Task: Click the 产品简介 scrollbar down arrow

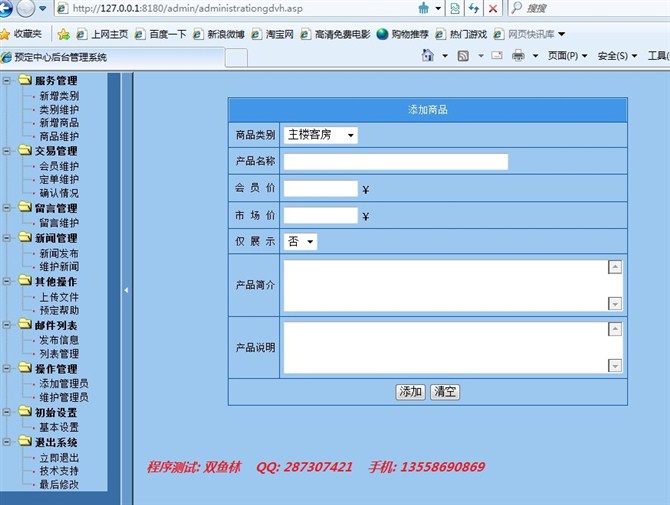Action: pos(615,303)
